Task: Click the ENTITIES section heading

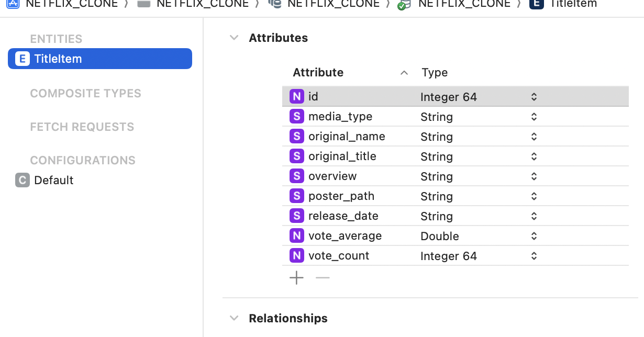Action: click(x=56, y=39)
